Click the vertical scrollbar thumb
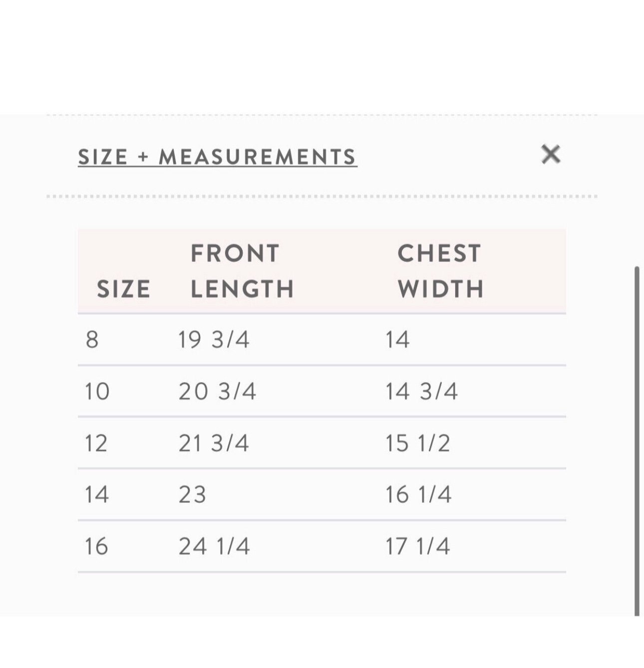 (637, 441)
